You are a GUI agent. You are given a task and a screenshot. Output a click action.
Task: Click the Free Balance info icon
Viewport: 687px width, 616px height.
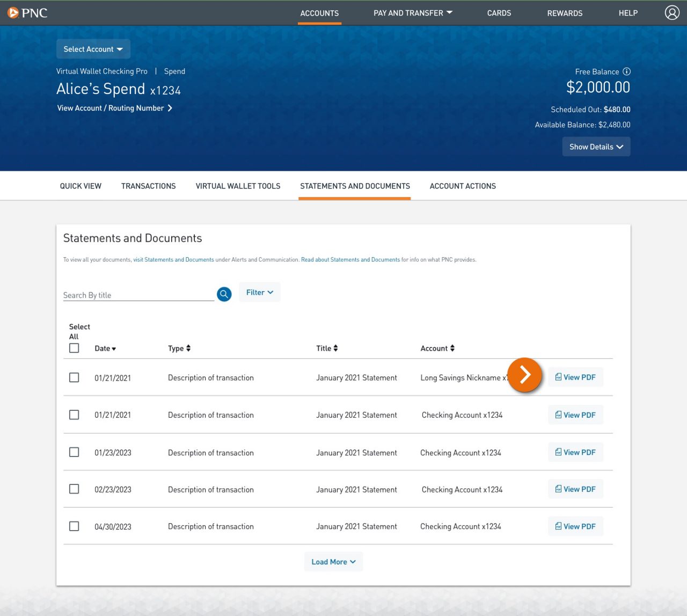[x=626, y=71]
